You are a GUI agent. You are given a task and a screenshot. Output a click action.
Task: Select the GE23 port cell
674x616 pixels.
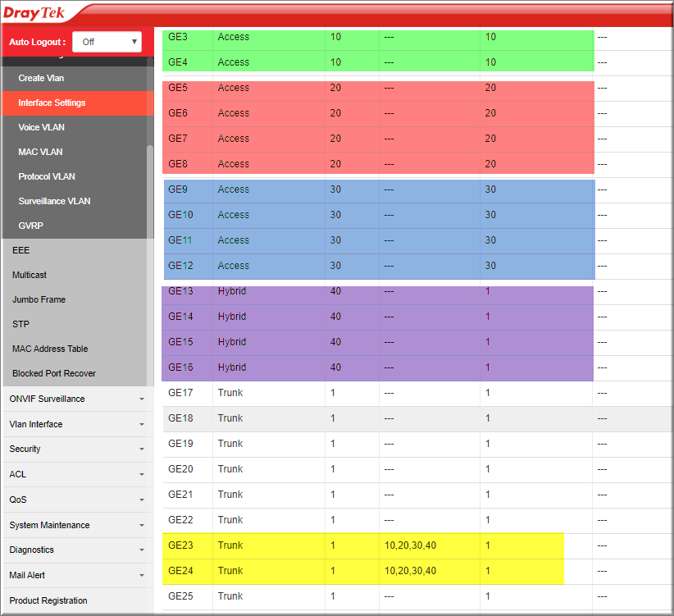pyautogui.click(x=188, y=545)
